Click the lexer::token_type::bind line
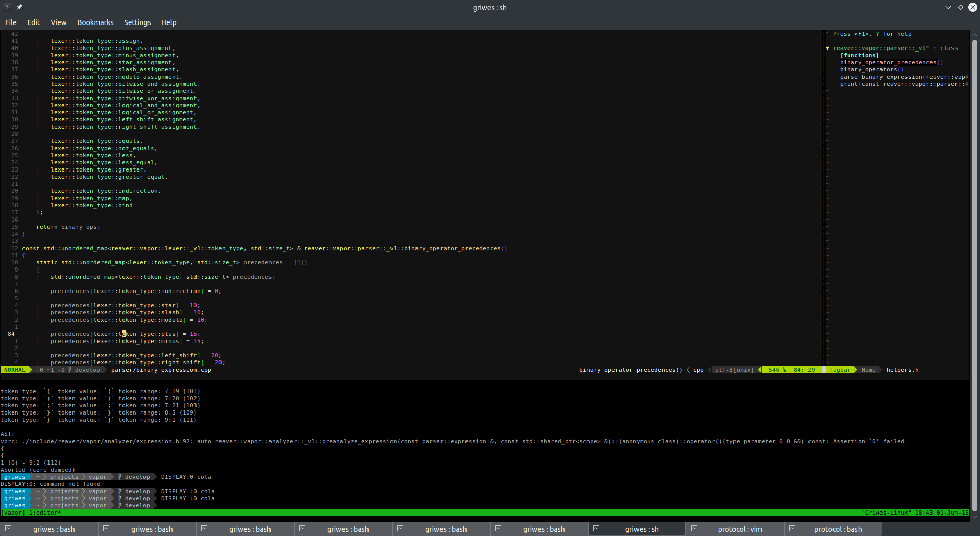 pyautogui.click(x=91, y=206)
